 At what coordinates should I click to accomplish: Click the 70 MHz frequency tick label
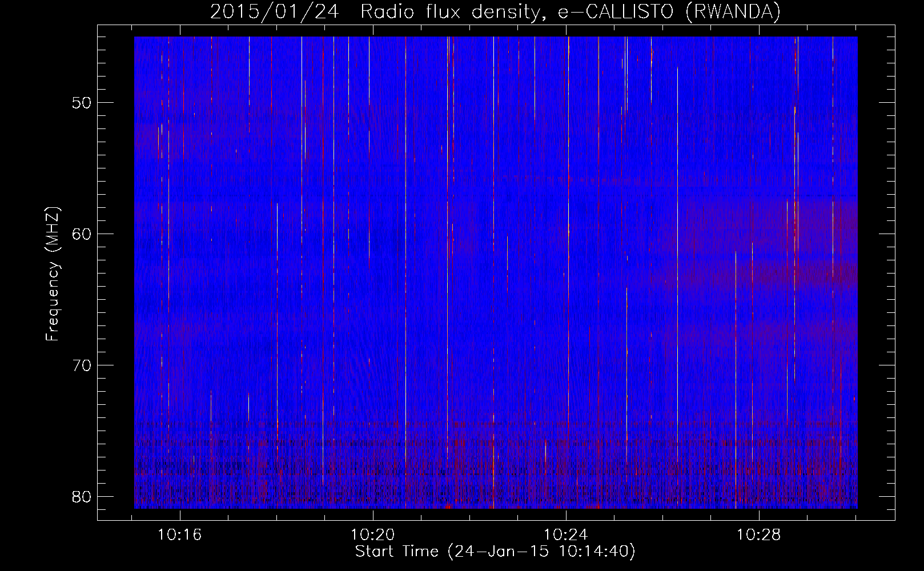(x=82, y=365)
